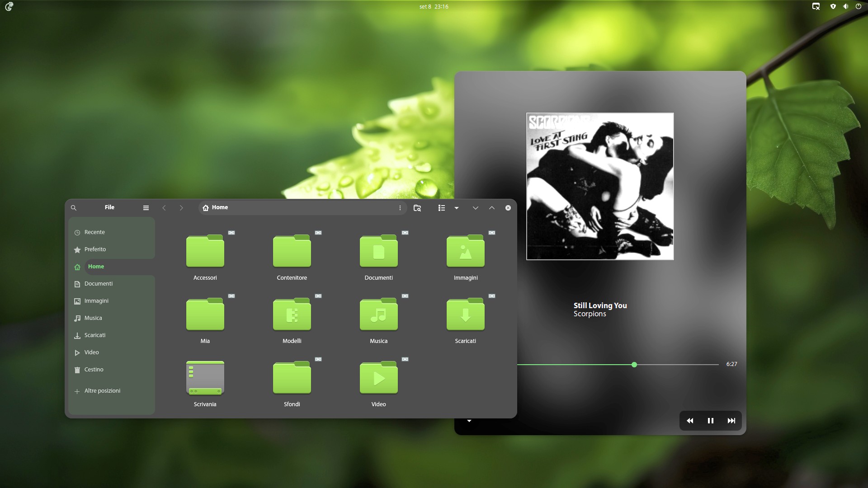Open the hamburger menu in File sidebar

[146, 208]
